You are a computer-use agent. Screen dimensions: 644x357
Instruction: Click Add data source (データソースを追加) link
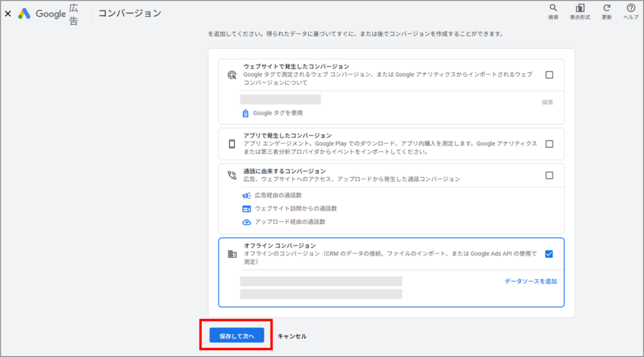point(530,282)
